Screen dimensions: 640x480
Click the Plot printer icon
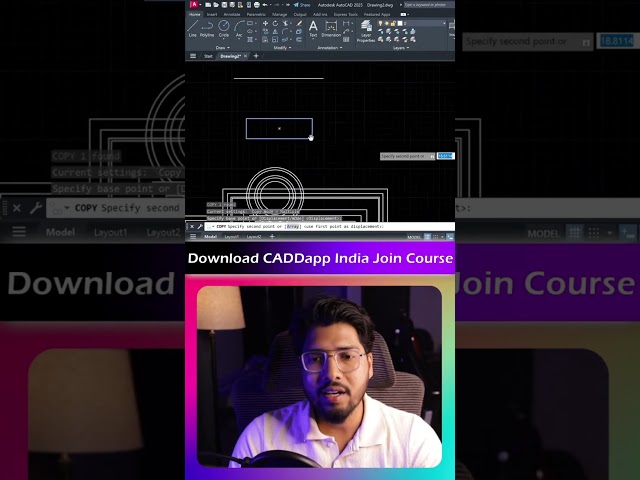257,5
